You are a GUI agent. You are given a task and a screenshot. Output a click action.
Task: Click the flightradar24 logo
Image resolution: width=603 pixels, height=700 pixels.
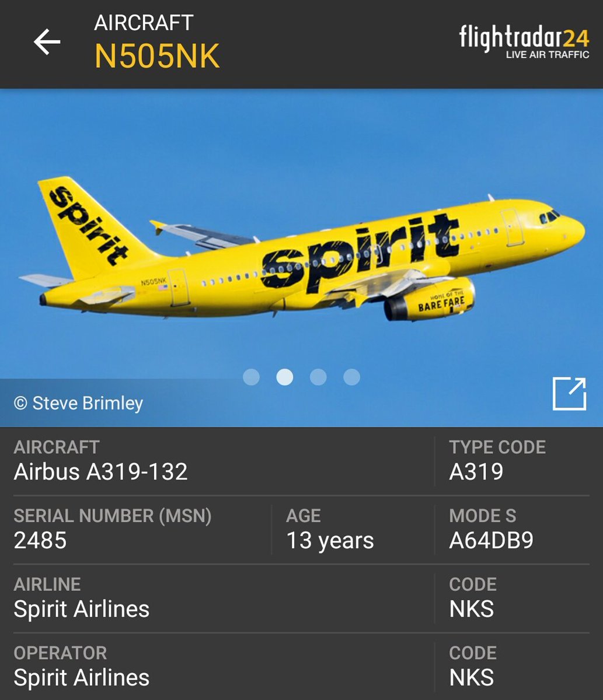(x=524, y=41)
